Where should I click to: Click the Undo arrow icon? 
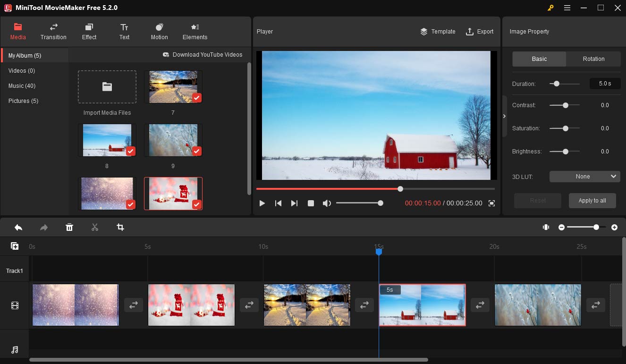click(x=18, y=227)
